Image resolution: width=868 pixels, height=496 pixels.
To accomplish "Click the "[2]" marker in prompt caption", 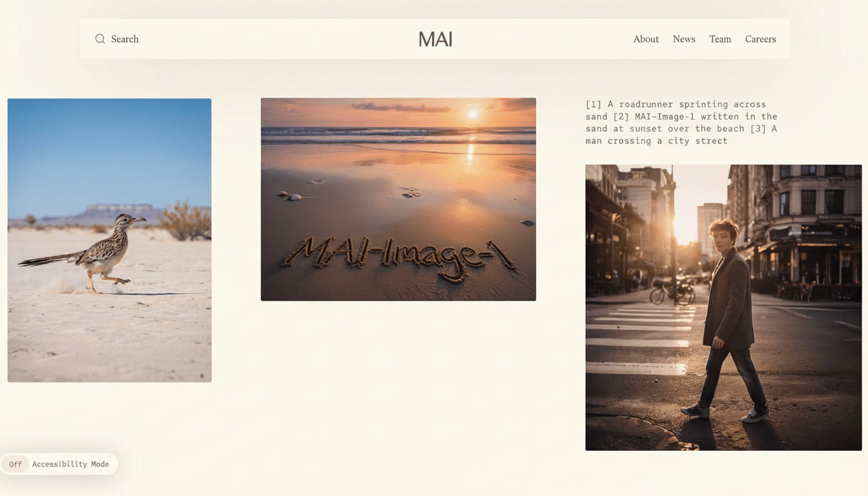I will pyautogui.click(x=621, y=116).
